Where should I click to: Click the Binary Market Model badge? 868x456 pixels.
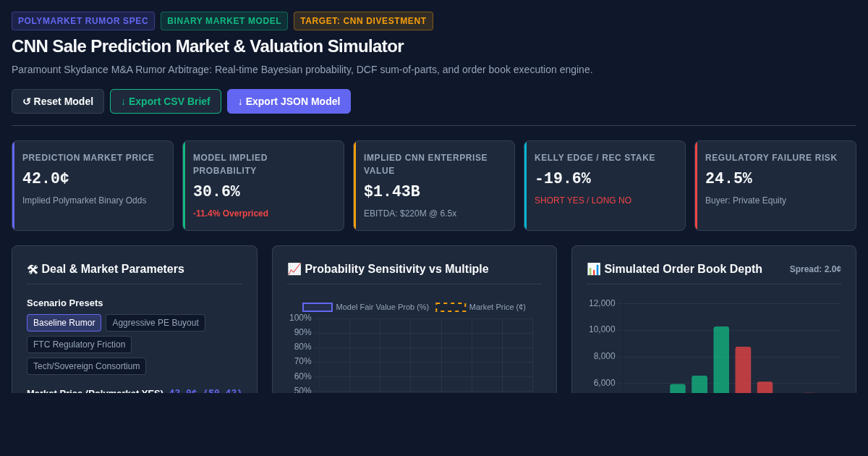click(x=224, y=21)
